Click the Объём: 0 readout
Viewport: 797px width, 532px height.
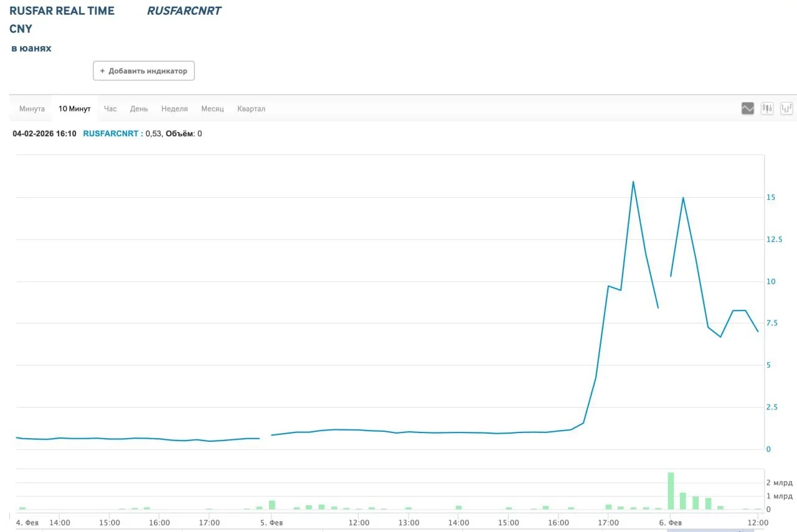pyautogui.click(x=184, y=134)
